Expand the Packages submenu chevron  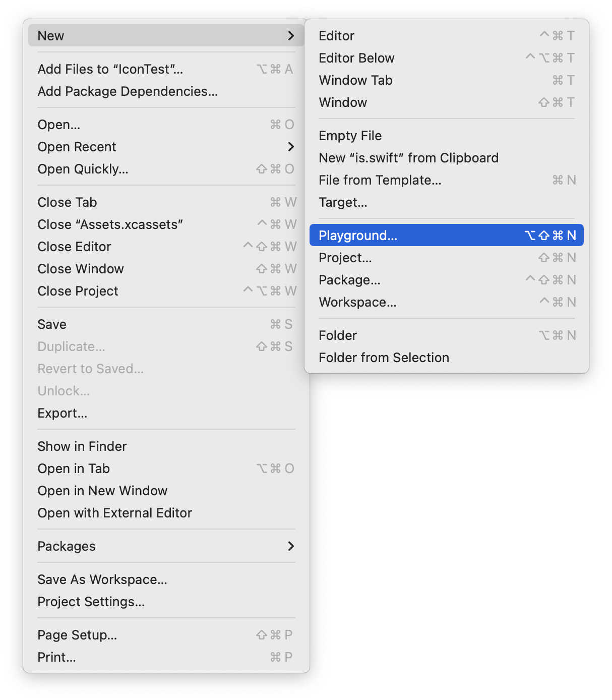tap(290, 546)
